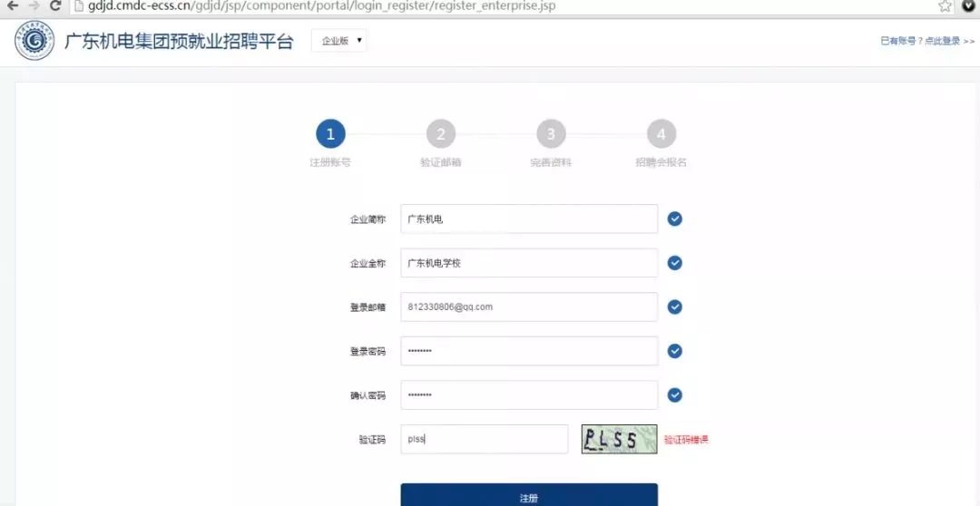Click step 3 circle 完善资料
The height and width of the screenshot is (506, 980).
tap(551, 133)
